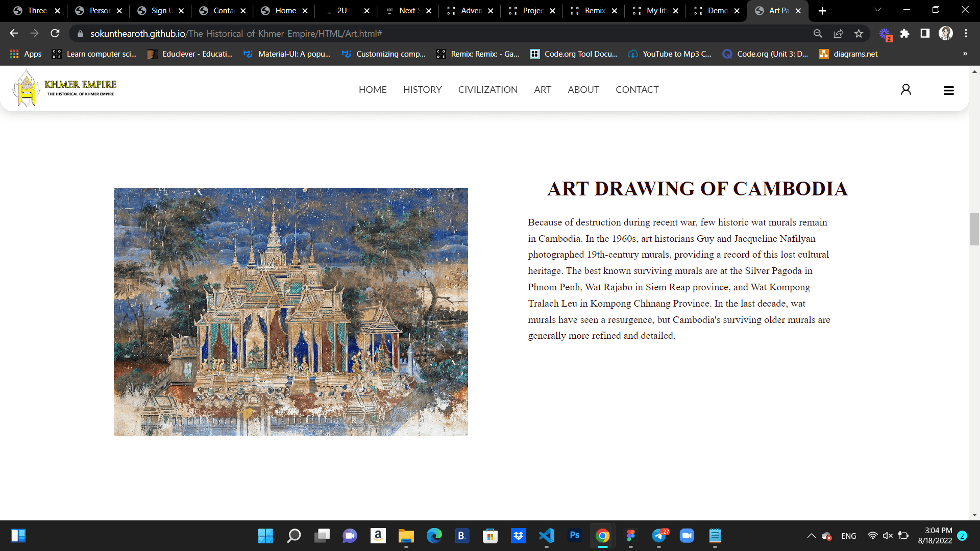This screenshot has width=980, height=551.
Task: Open File Explorer from taskbar
Action: 406,536
